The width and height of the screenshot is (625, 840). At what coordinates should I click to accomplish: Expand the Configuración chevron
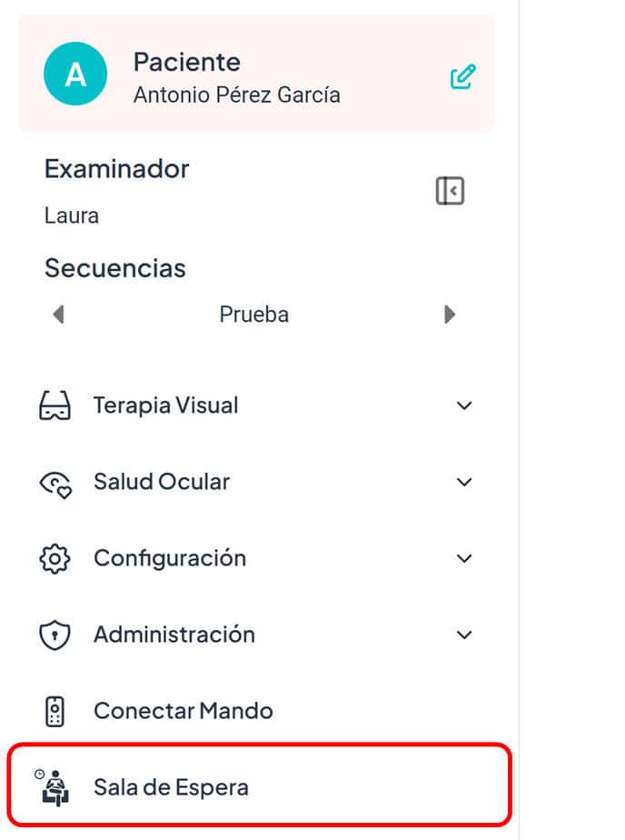464,559
